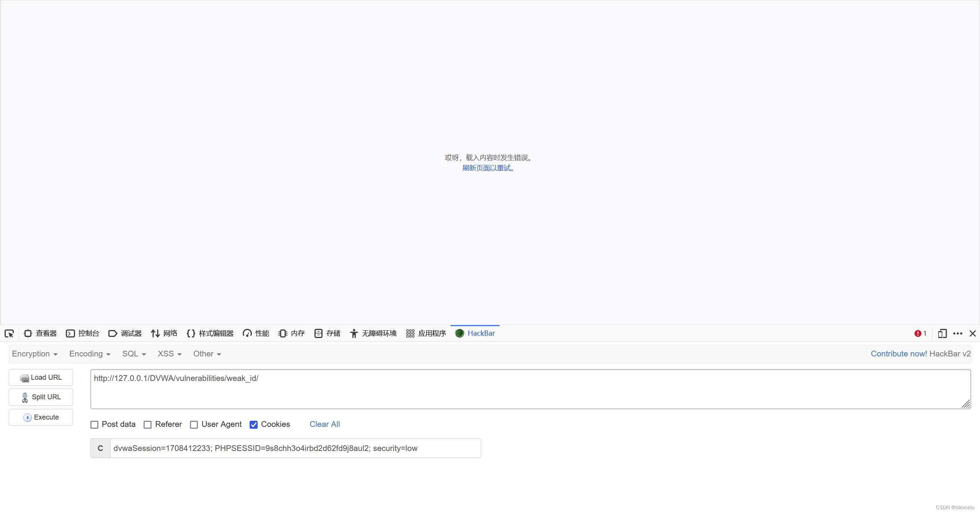980x513 pixels.
Task: Open the devtools three-dots menu
Action: (958, 333)
